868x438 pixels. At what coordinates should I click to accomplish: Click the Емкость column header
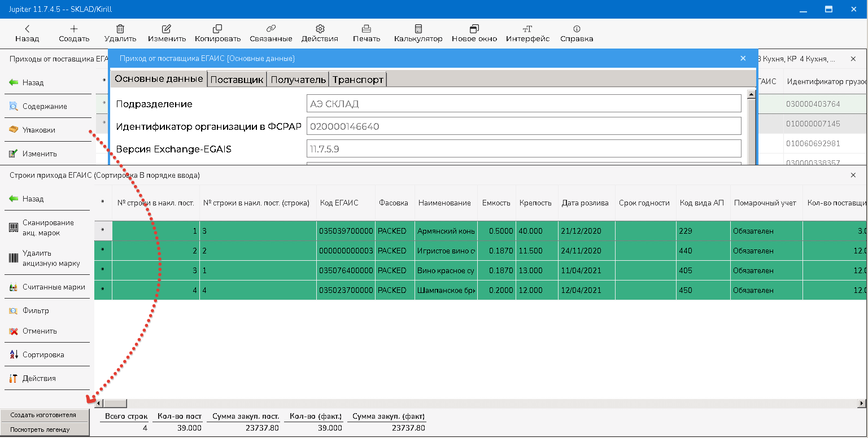[496, 203]
